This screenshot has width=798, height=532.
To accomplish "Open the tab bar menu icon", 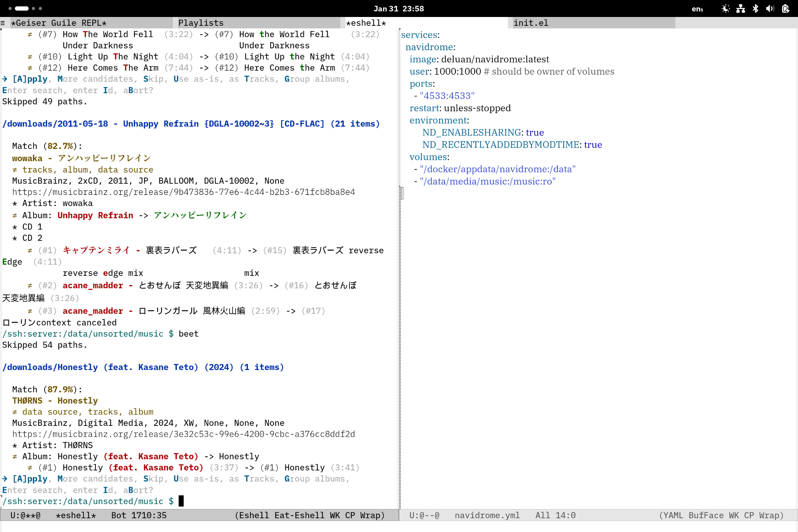I will pos(3,23).
